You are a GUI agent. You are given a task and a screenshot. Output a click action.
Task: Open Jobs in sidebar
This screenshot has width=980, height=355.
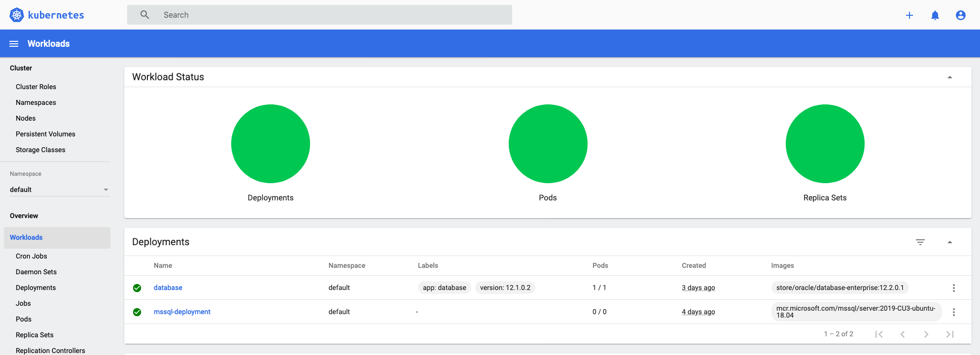(23, 303)
